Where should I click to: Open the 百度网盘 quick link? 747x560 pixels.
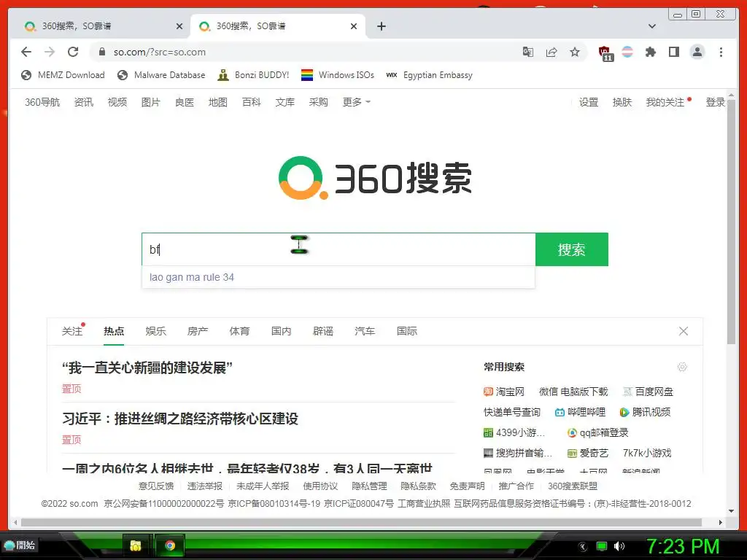coord(649,392)
